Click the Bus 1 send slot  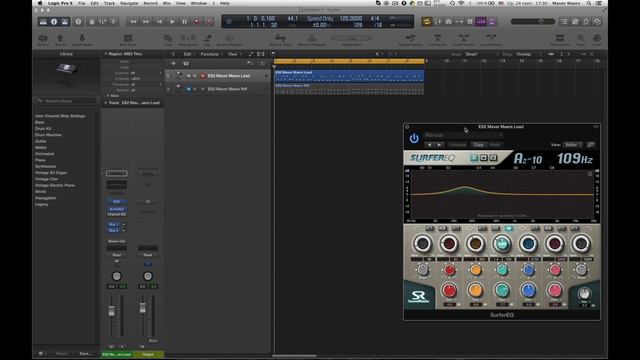[114, 224]
